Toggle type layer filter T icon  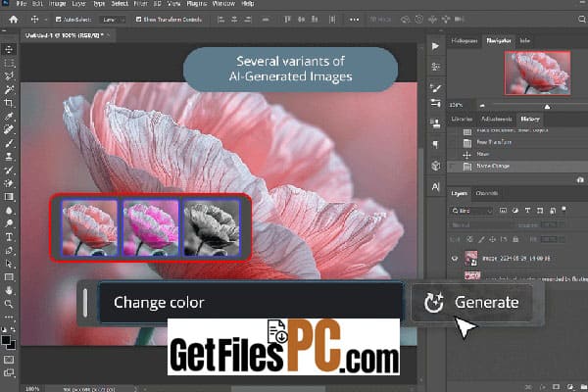click(527, 211)
